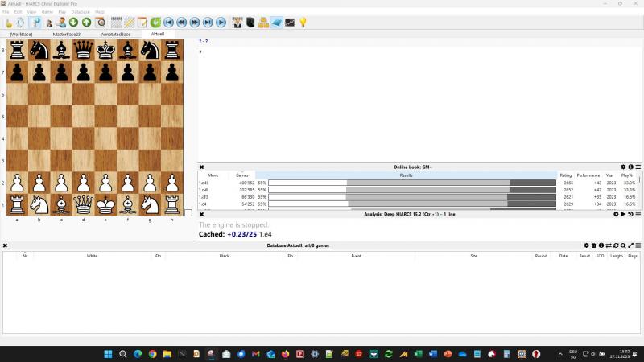Open the Database panel hamburger menu
Viewport: 644px width, 362px height.
(638, 245)
